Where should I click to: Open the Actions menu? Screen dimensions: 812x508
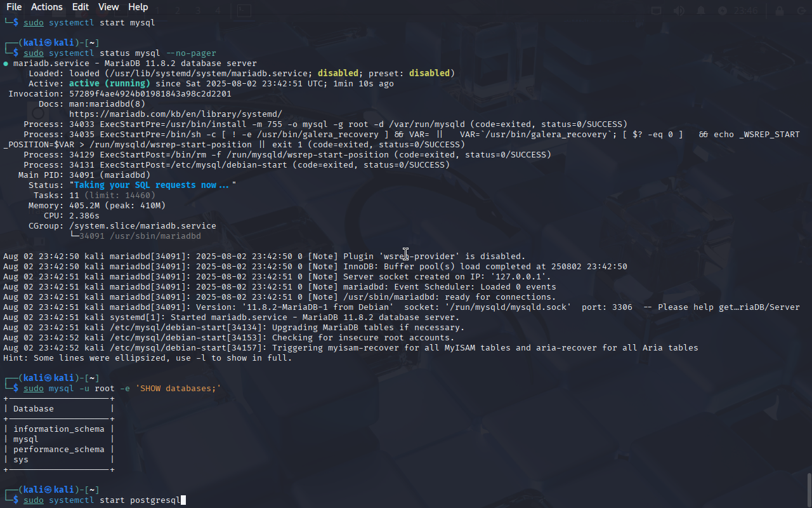pos(47,7)
